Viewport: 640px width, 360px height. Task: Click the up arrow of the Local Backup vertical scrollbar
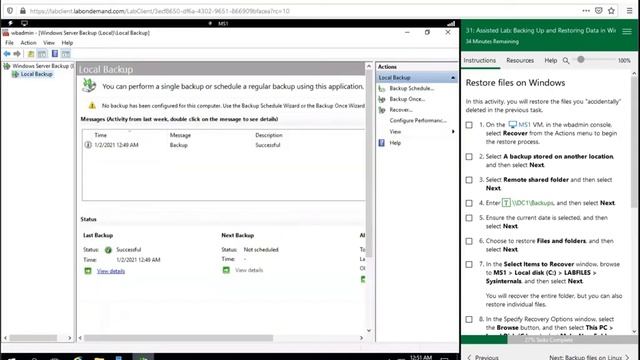point(369,66)
